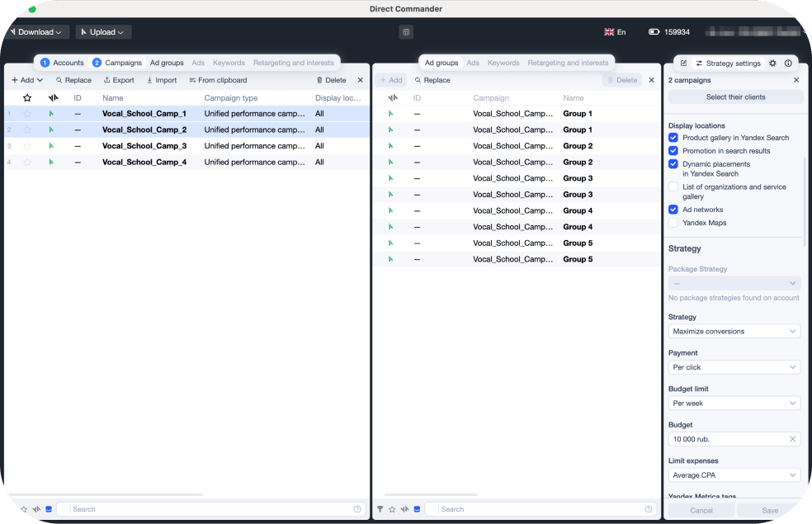
Task: Open Keywords tab in middle pane
Action: [x=503, y=63]
